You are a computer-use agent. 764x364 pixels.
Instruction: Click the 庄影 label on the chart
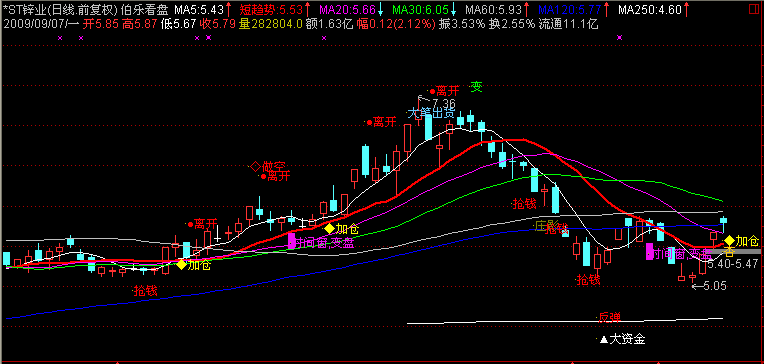546,226
